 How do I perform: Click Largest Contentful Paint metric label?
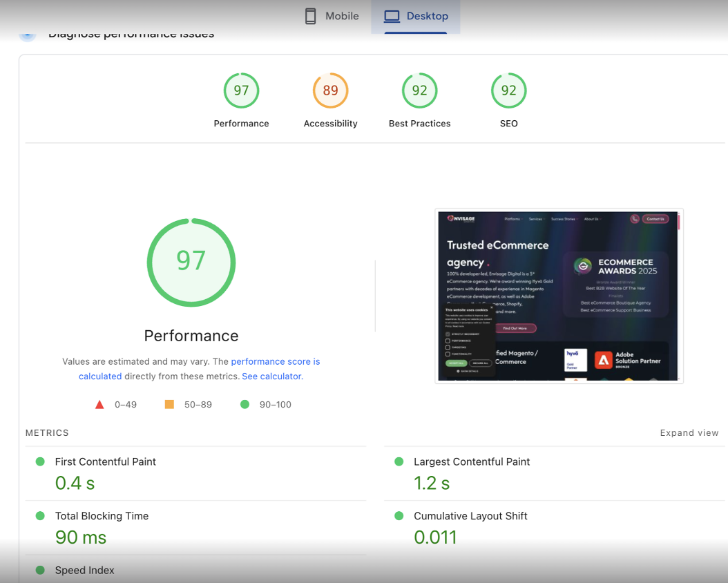coord(472,462)
